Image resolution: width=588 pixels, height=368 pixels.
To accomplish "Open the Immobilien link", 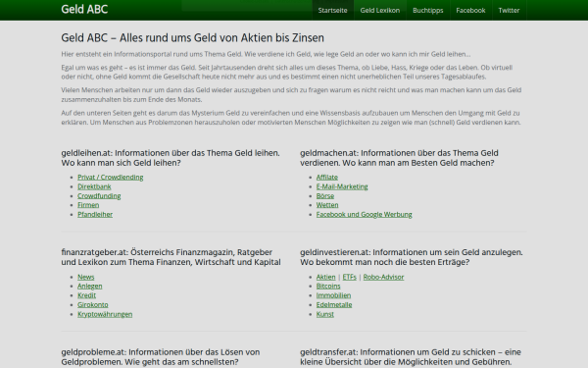I will 333,295.
